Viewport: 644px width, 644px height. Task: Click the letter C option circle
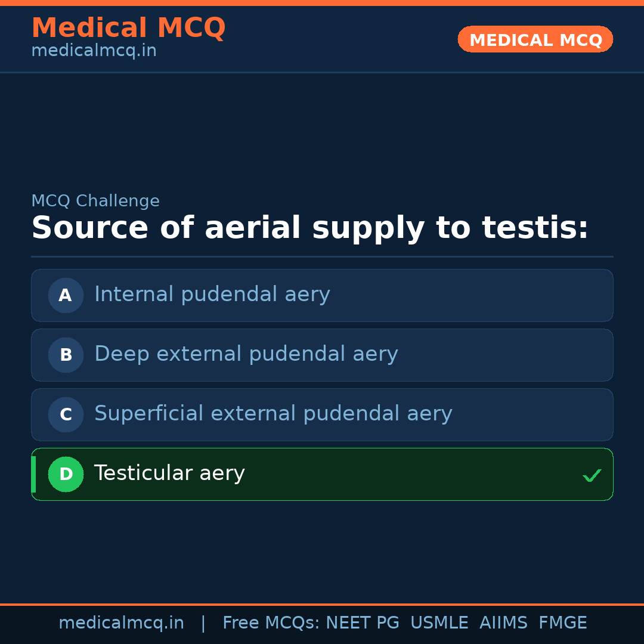pos(66,414)
